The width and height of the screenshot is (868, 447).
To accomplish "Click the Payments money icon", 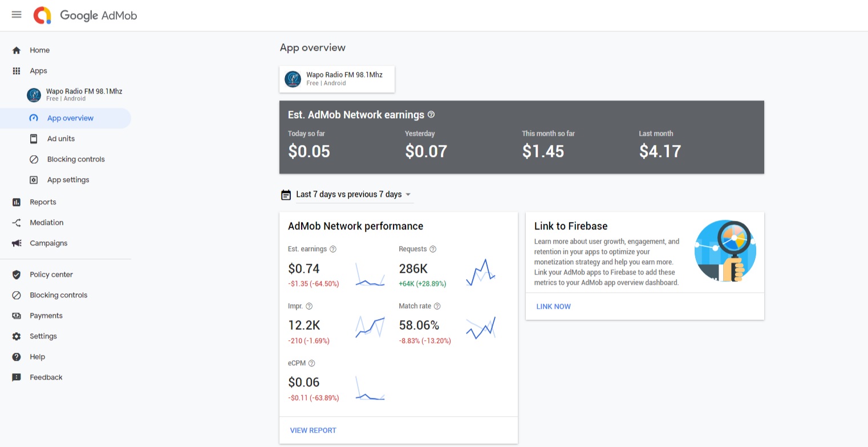I will pos(17,316).
